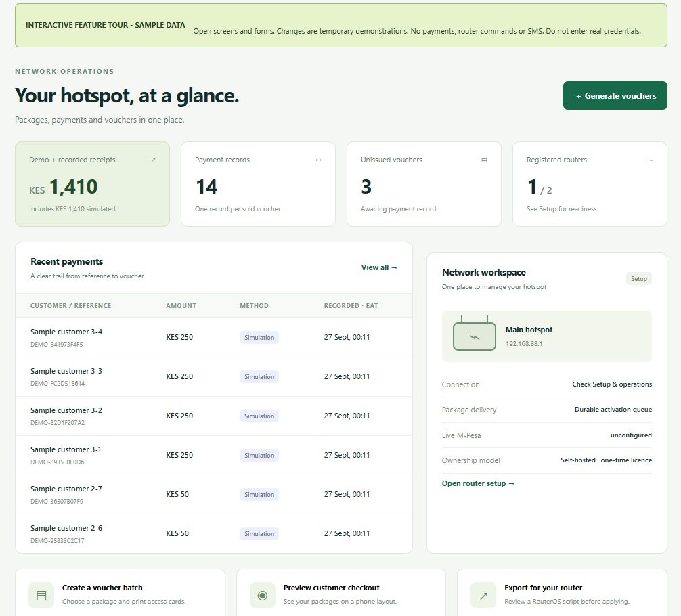681x616 pixels.
Task: Click the voucher batch list icon
Action: 41,595
